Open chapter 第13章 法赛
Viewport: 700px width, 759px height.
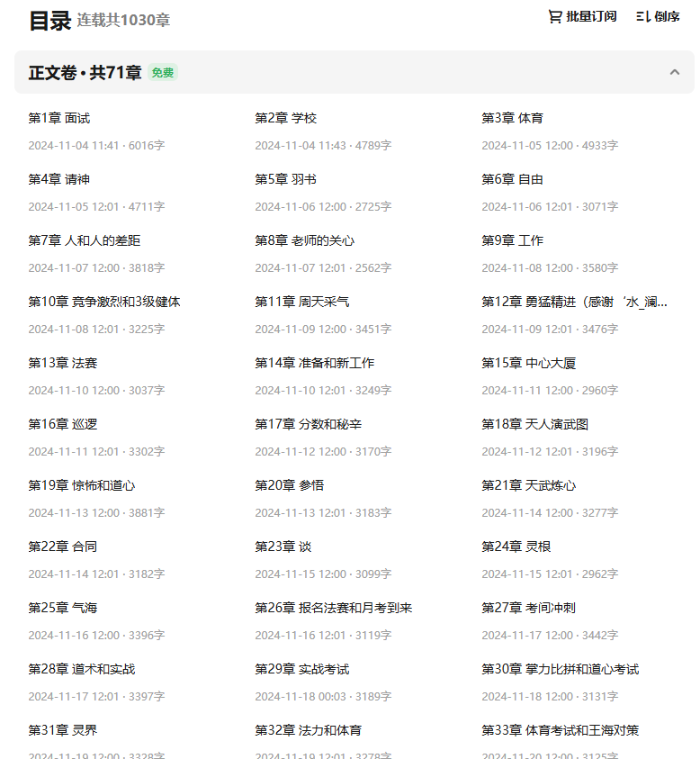pyautogui.click(x=63, y=363)
